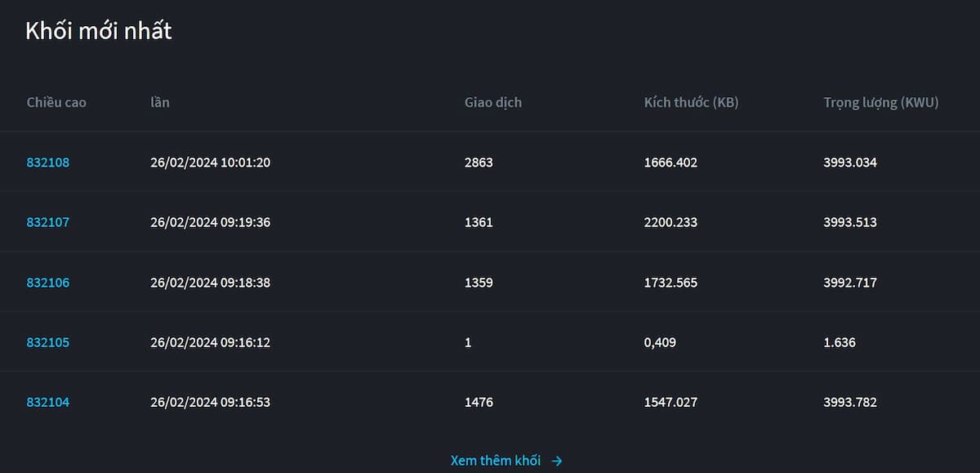Click the 'Giao dịch' column header
Image resolution: width=980 pixels, height=473 pixels.
tap(493, 103)
